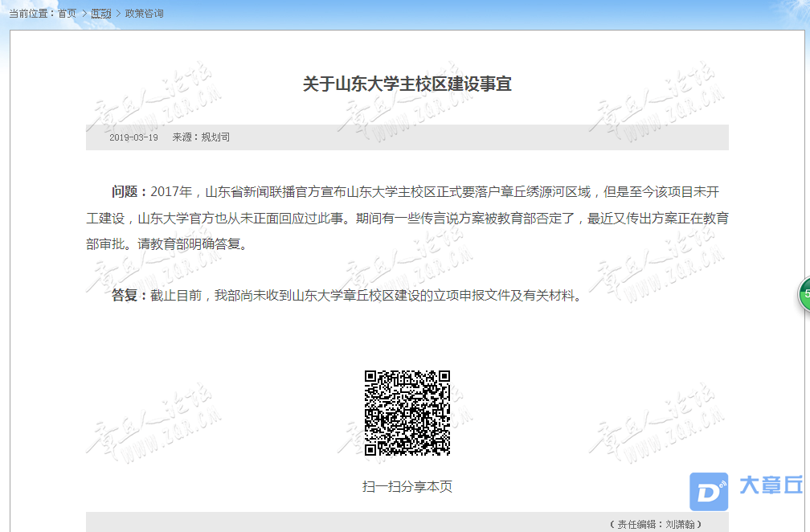Go to 首页 in the breadcrumb

tap(67, 14)
